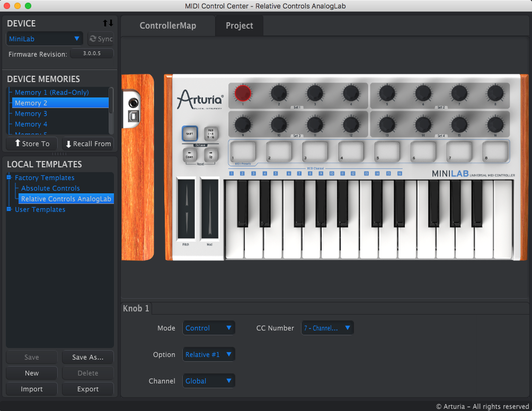Click the Save As... button
This screenshot has height=411, width=532.
pos(88,357)
